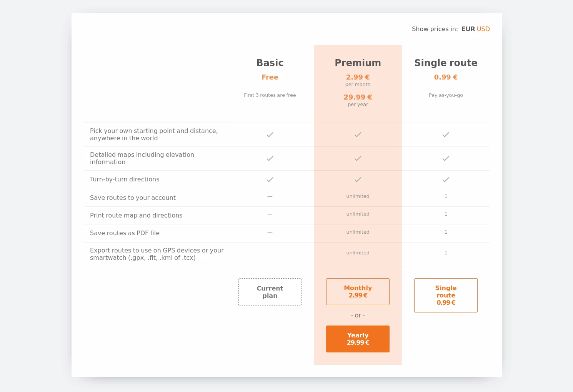This screenshot has height=392, width=573.
Task: Click Basic dash for Save routes to account
Action: pyautogui.click(x=270, y=196)
